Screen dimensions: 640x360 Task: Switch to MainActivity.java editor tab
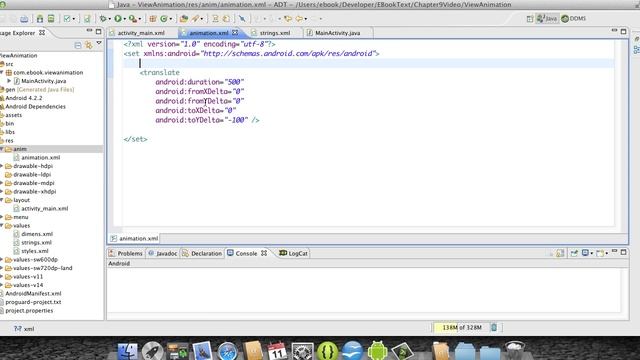coord(338,33)
